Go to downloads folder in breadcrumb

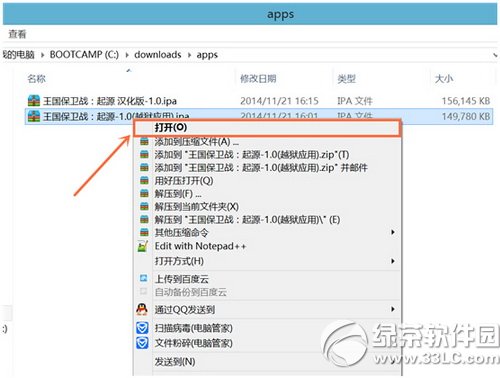click(158, 55)
